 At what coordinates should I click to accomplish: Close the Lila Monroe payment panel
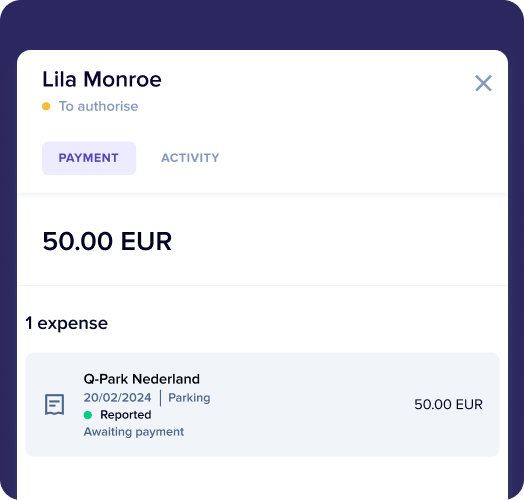click(483, 83)
